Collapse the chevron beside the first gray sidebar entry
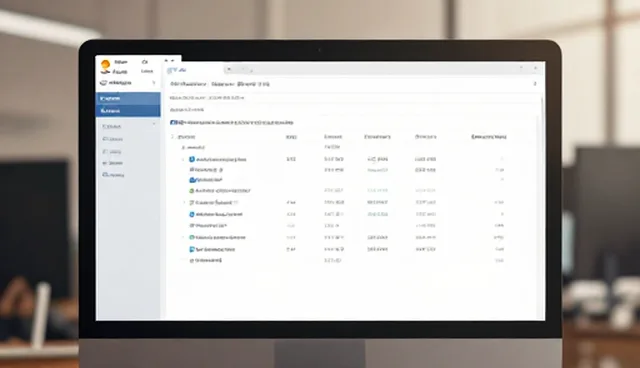 [x=154, y=124]
